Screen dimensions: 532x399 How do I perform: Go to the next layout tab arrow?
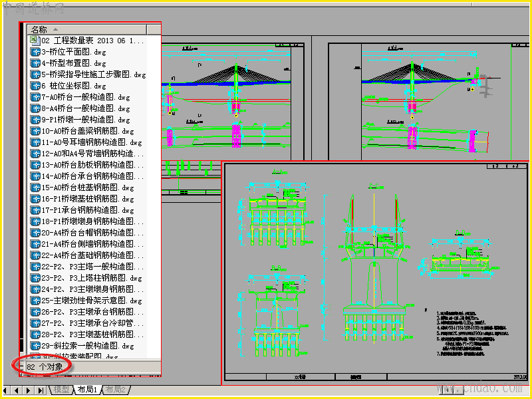[x=29, y=390]
